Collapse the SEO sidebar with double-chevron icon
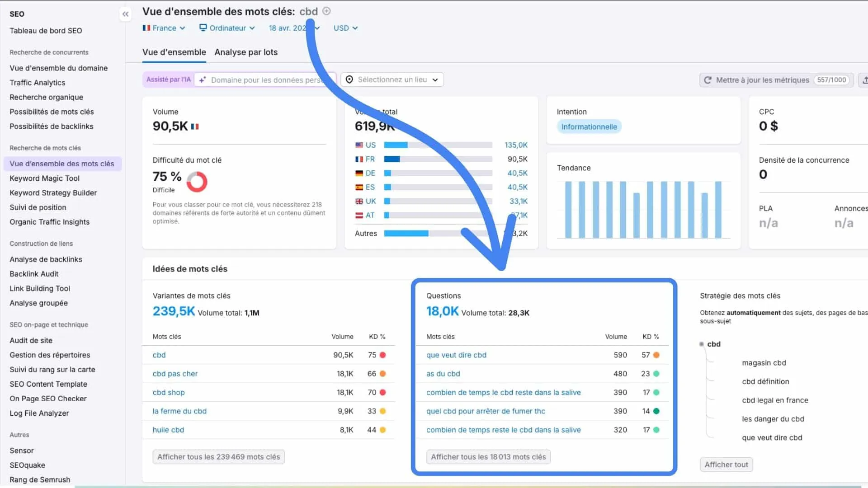The height and width of the screenshot is (488, 868). (125, 14)
